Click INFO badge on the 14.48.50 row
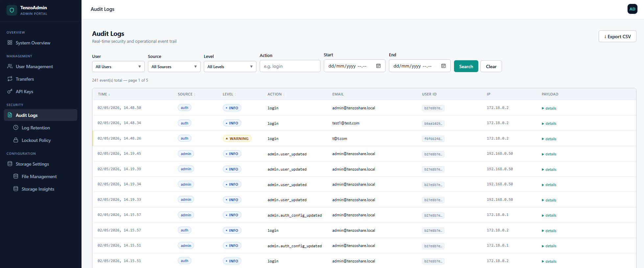 pos(232,108)
